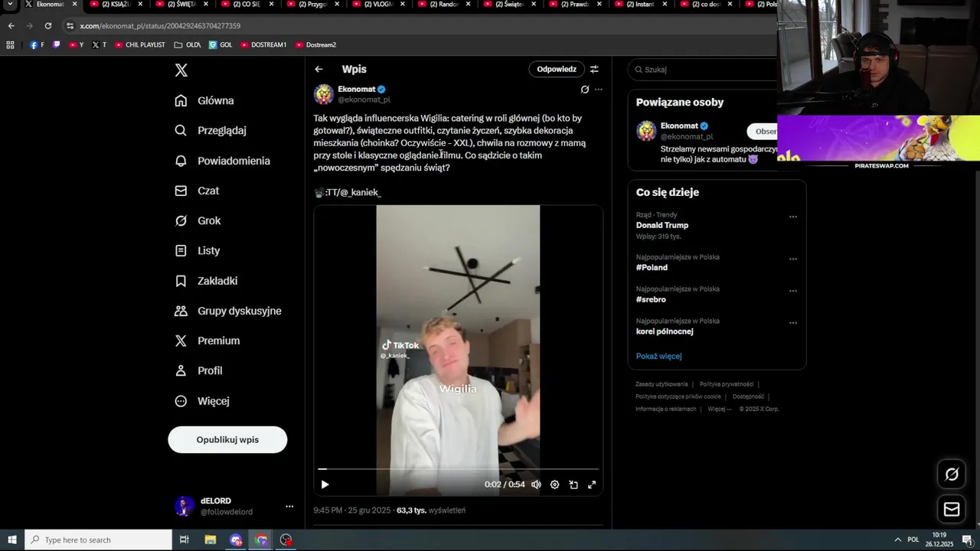Switch to the VLOGM browser tab
The width and height of the screenshot is (980, 551).
(377, 5)
